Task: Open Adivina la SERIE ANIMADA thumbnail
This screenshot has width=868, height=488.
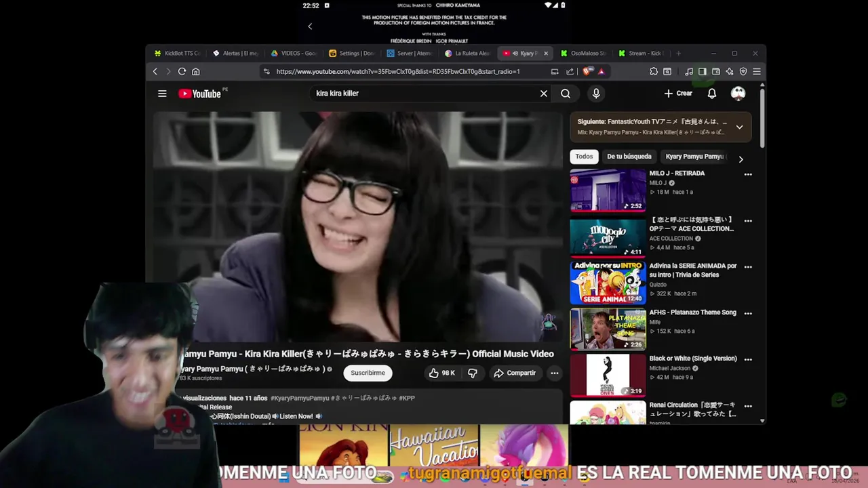Action: (x=608, y=283)
